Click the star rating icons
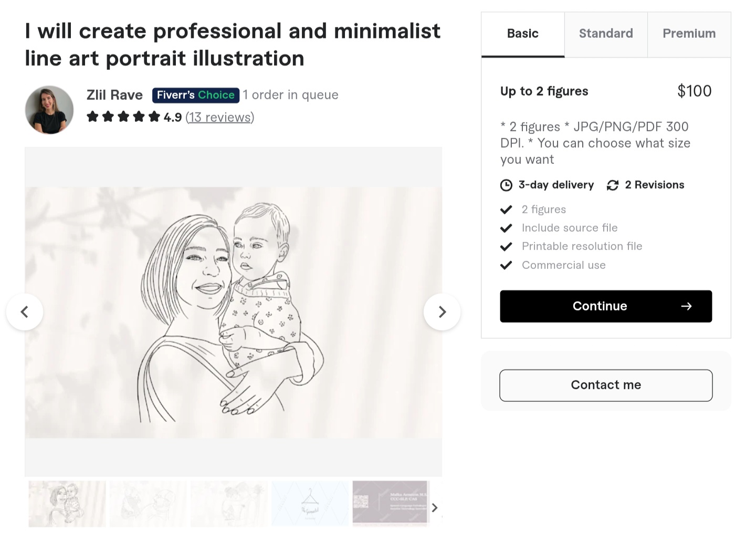 tap(123, 117)
